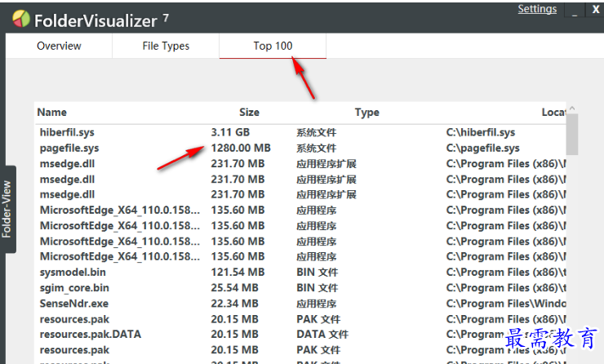Click the DATA 文件 type cell

[322, 335]
